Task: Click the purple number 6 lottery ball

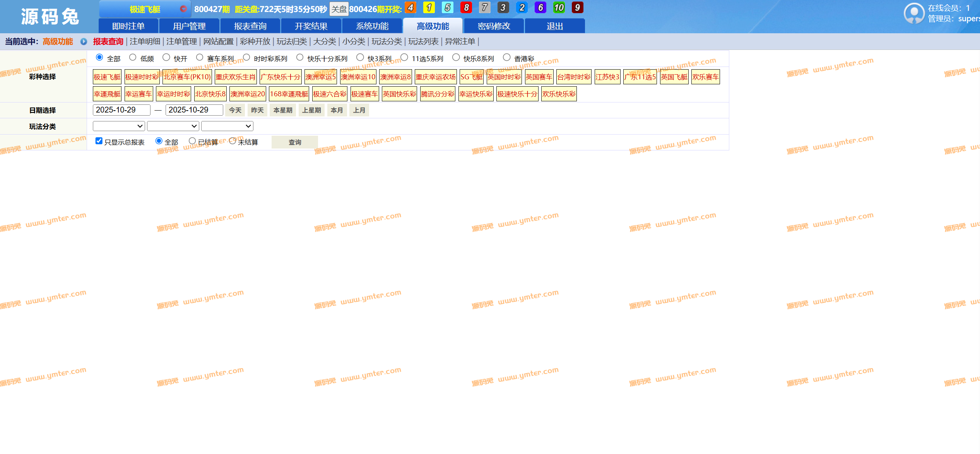Action: click(540, 8)
